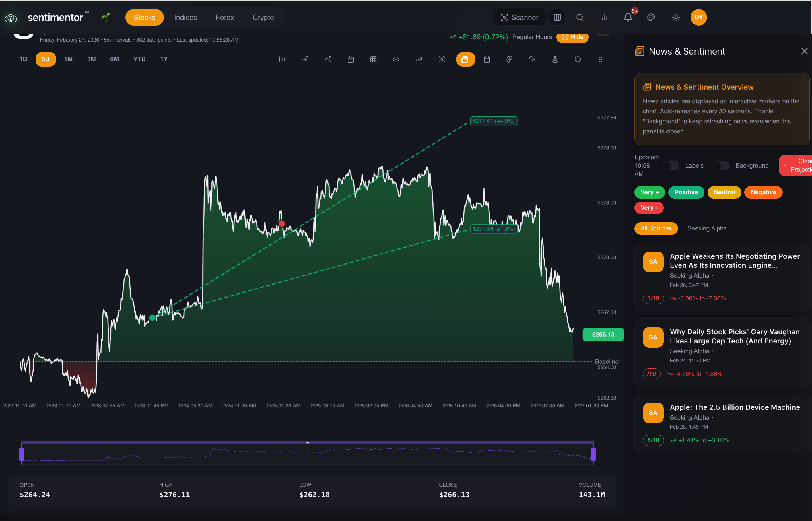Screen dimensions: 812x521
Task: Toggle the sun light-mode switch
Action: click(676, 17)
